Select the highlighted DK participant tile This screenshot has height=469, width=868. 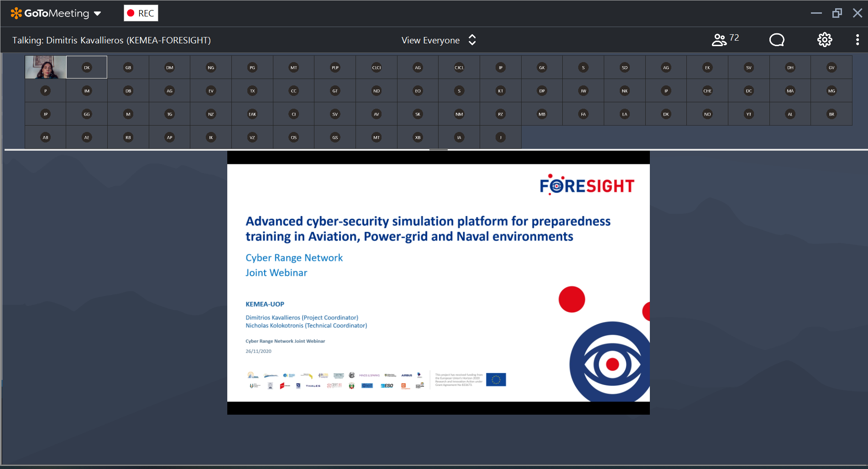point(87,68)
